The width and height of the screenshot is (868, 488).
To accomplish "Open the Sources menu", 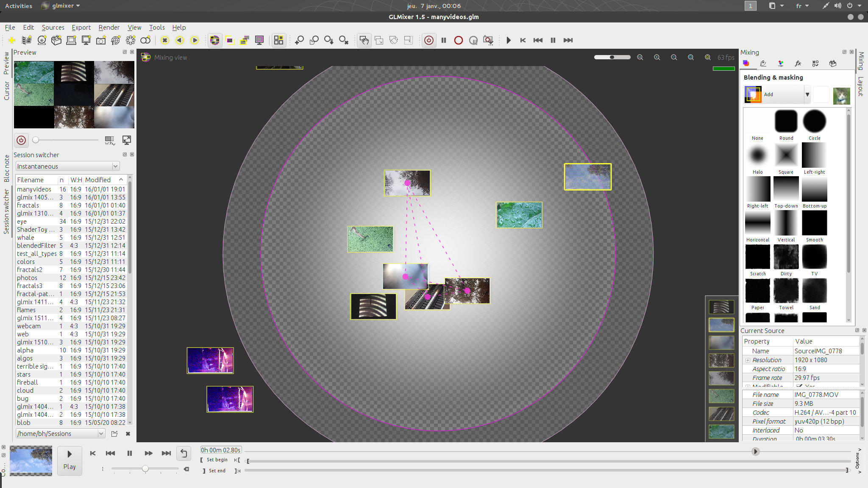I will [53, 28].
